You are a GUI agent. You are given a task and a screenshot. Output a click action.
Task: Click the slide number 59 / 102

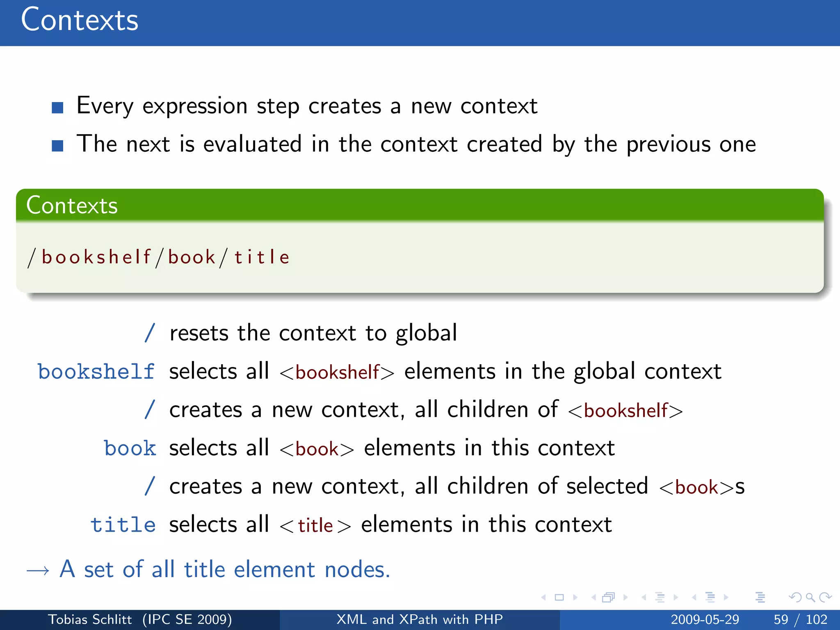click(x=800, y=619)
